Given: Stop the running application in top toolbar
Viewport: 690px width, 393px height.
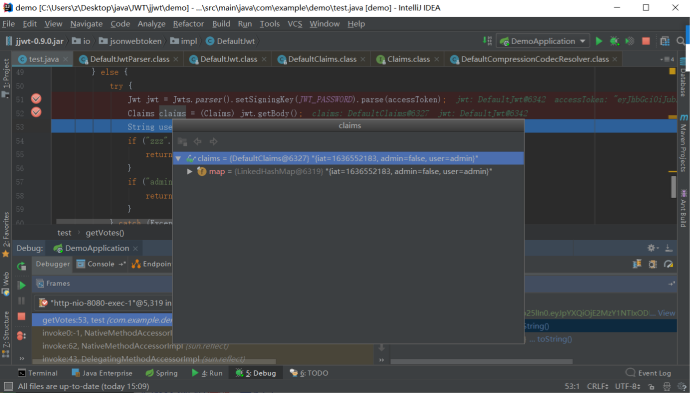Looking at the screenshot, I should [646, 41].
